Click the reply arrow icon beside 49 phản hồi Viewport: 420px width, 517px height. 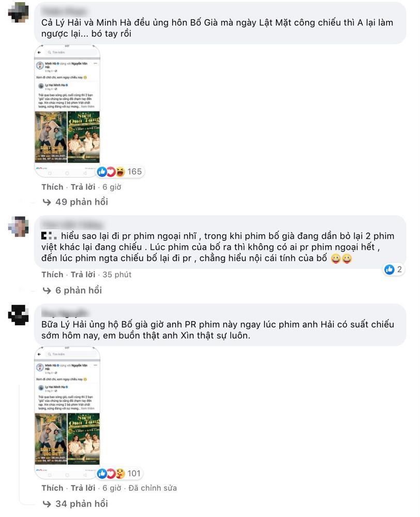coord(47,202)
